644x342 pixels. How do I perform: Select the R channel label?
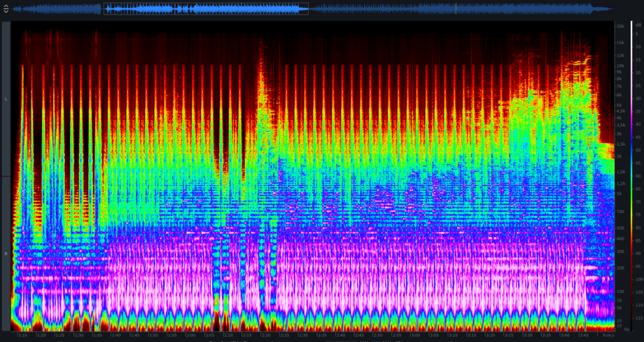pyautogui.click(x=6, y=253)
